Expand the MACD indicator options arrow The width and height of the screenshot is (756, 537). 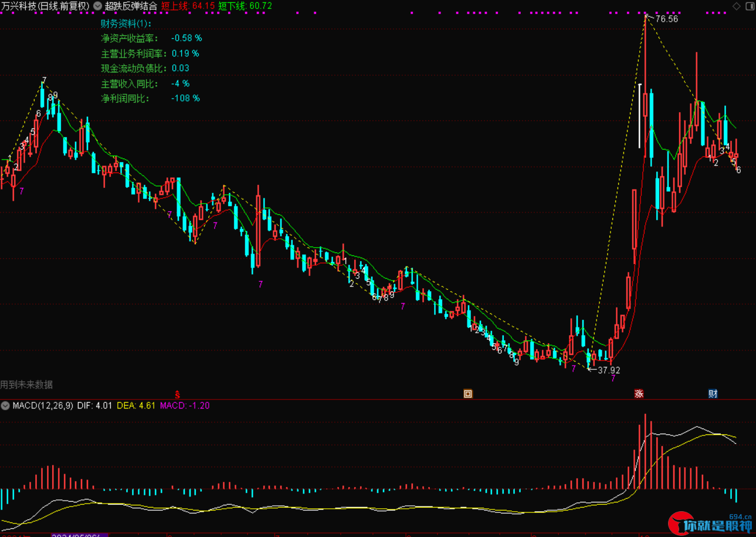coord(5,406)
